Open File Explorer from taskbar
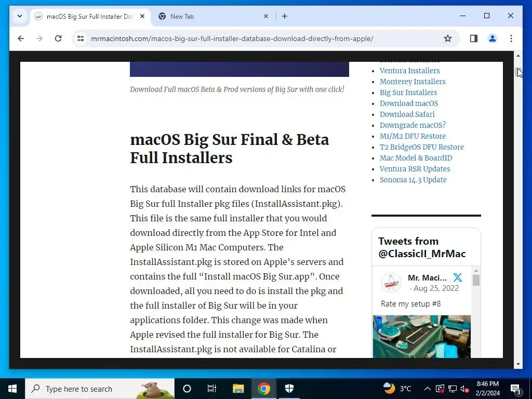 tap(238, 389)
